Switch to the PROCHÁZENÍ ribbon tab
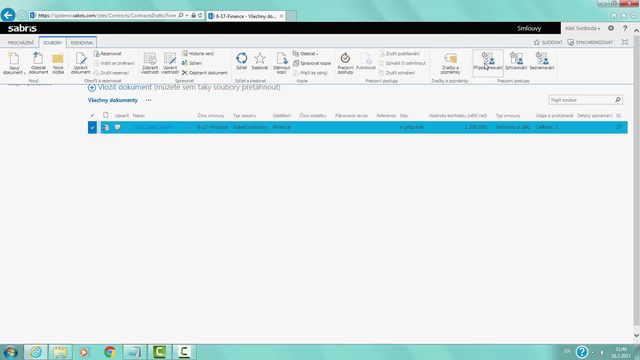The image size is (640, 360). [x=21, y=42]
